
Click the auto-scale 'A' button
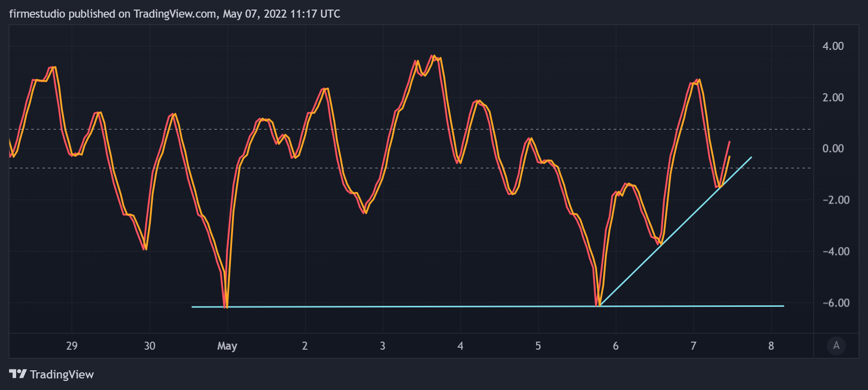point(836,346)
